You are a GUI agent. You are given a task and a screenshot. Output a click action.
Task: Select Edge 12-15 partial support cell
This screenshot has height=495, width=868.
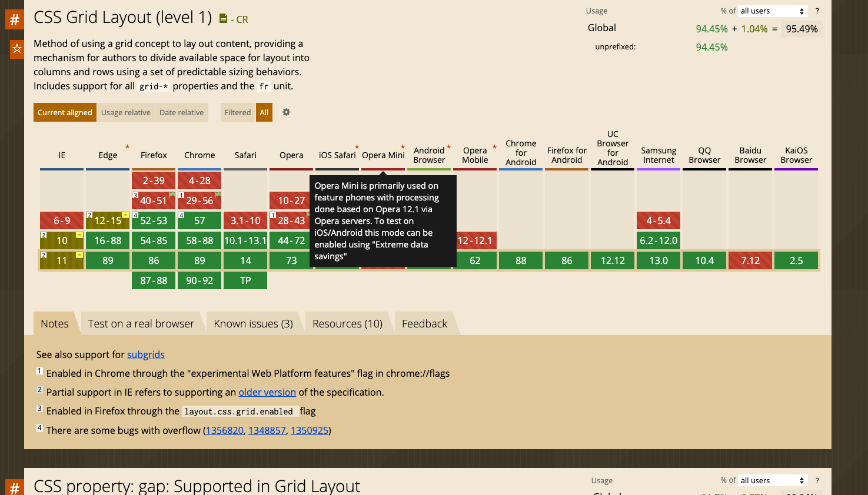108,220
